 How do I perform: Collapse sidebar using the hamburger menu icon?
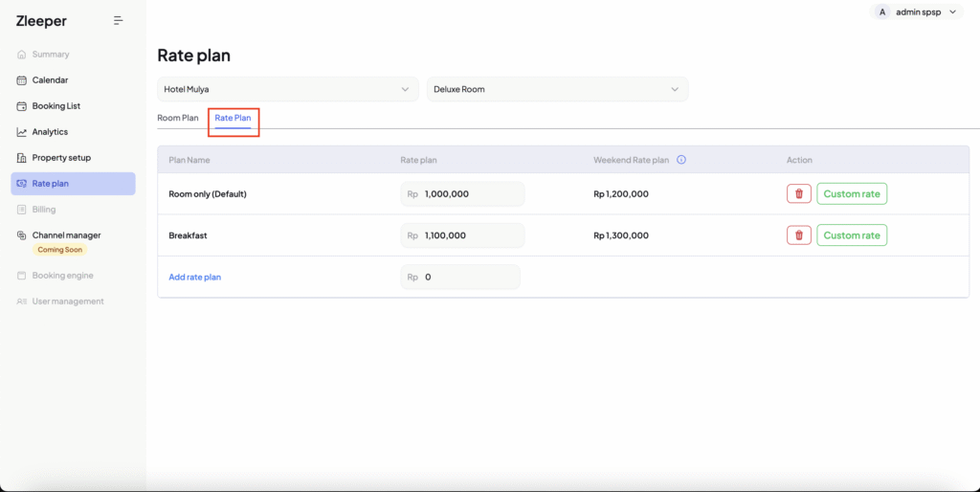118,20
